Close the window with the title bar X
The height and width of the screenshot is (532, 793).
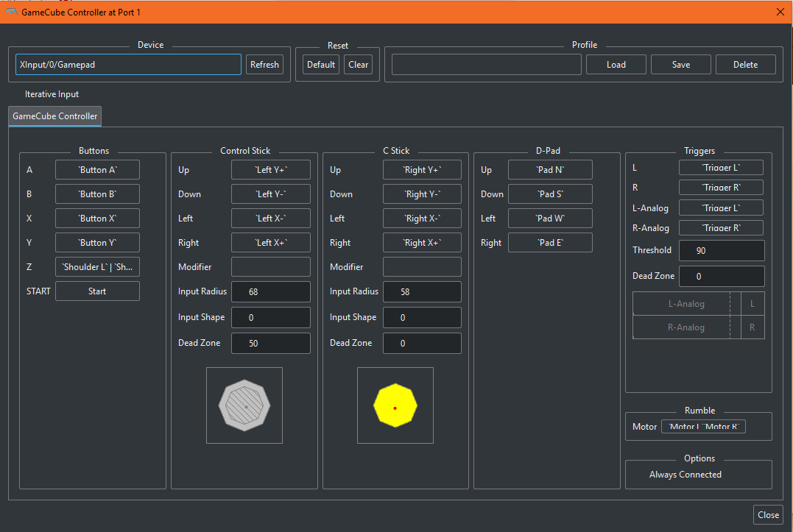(780, 12)
